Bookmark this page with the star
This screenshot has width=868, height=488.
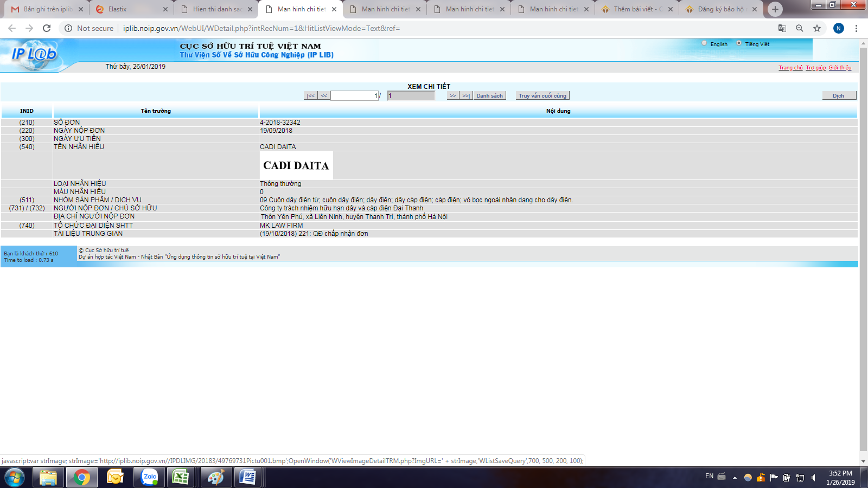[x=817, y=28]
